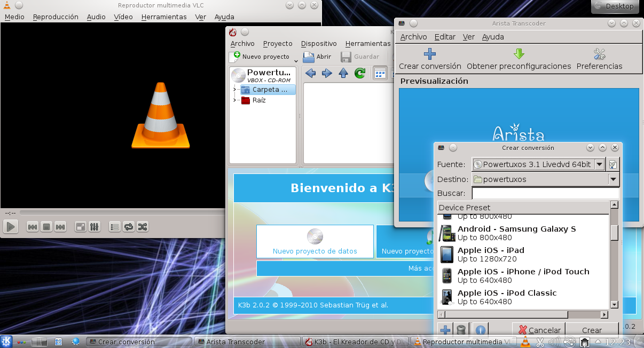Select Apple iOS - iPhone / iPod Touch preset
The image size is (644, 348).
(523, 276)
